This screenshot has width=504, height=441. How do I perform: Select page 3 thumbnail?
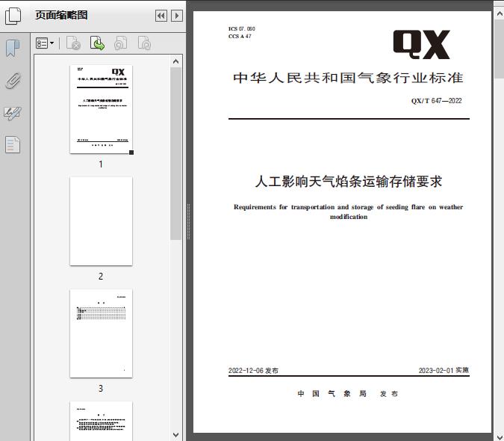(x=101, y=333)
